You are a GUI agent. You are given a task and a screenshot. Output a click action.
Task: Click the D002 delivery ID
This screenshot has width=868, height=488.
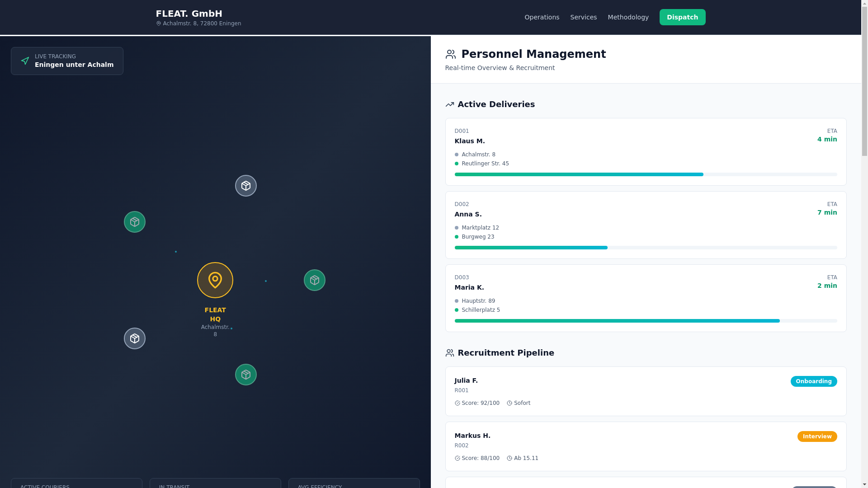462,204
